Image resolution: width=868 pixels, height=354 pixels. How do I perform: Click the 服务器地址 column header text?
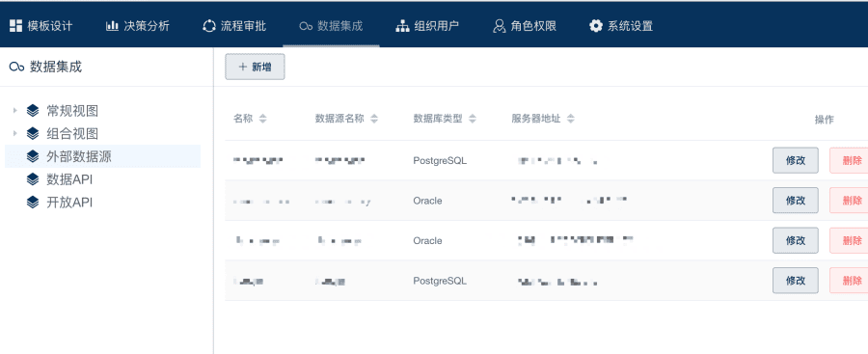[x=536, y=119]
